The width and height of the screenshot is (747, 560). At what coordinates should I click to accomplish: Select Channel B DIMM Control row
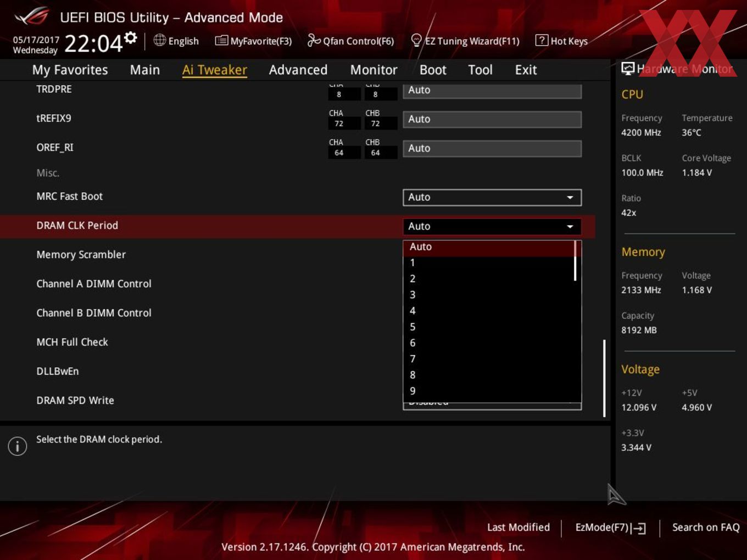click(x=94, y=313)
